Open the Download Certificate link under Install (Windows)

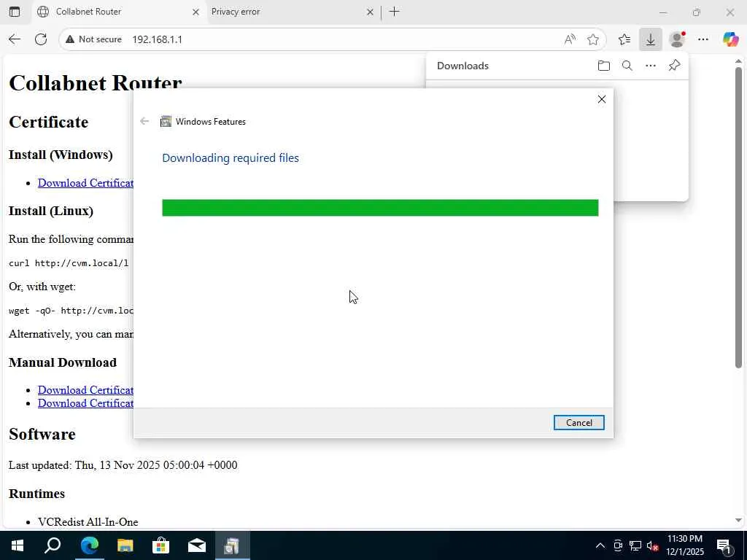[86, 183]
